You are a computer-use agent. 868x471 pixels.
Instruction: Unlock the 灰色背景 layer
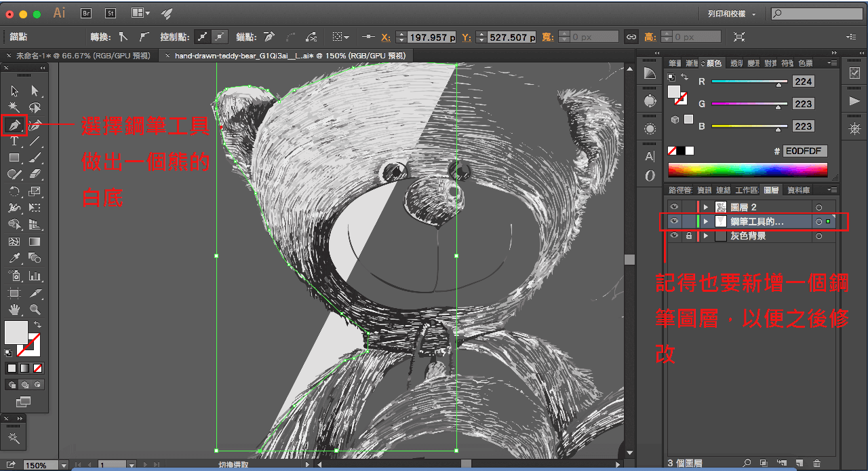689,236
